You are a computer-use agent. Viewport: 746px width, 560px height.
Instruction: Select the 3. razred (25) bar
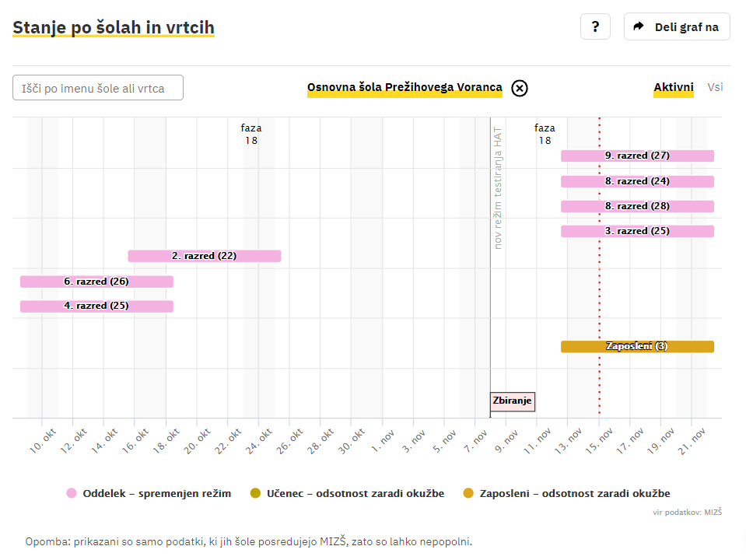[637, 231]
